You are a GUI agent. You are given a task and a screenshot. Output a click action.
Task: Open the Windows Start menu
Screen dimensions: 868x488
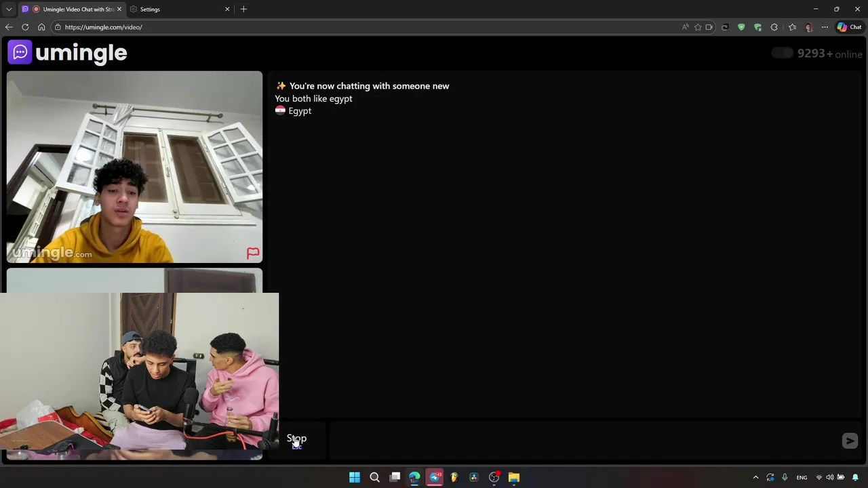pos(355,477)
